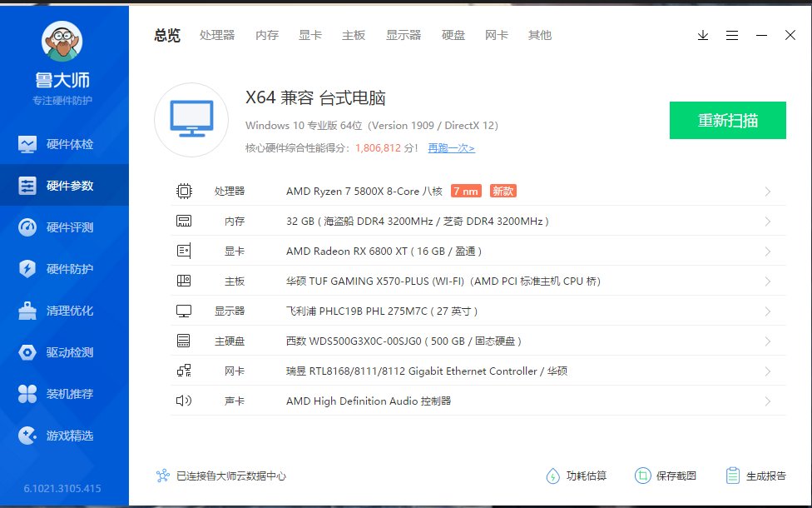Click the 驱动检测 hexagon icon
Image resolution: width=812 pixels, height=508 pixels.
[27, 352]
